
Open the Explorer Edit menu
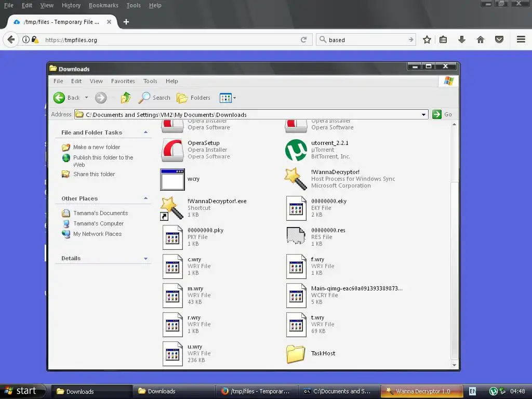(76, 81)
